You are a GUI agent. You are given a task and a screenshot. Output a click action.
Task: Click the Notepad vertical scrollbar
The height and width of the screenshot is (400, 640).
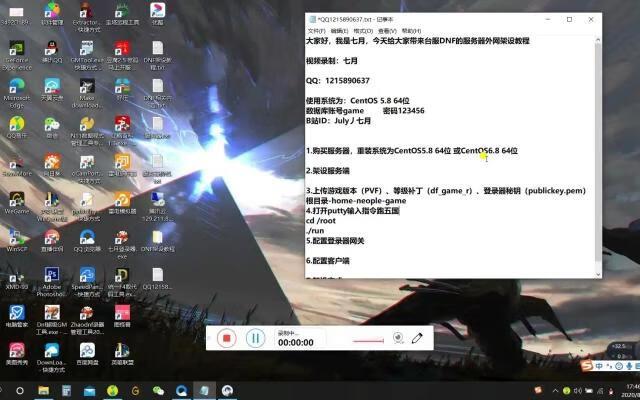pyautogui.click(x=597, y=150)
